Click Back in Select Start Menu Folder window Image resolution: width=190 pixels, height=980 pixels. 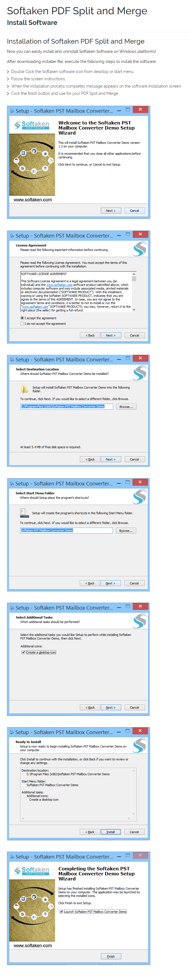[x=90, y=583]
